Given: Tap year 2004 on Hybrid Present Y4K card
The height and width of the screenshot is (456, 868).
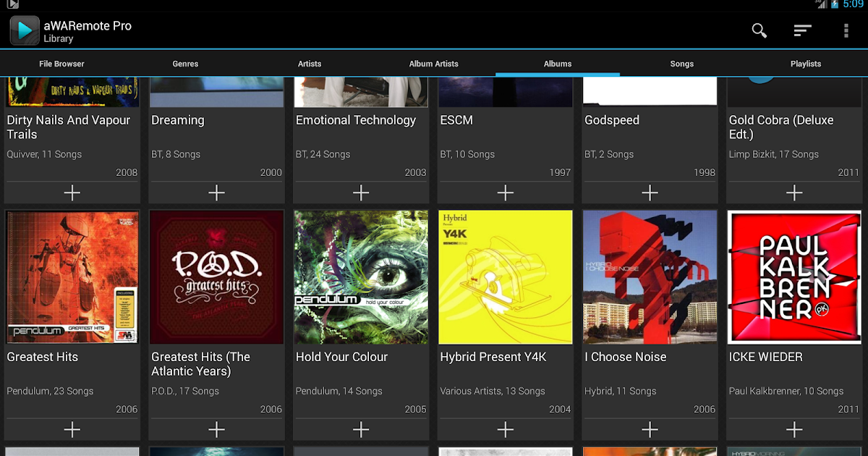Looking at the screenshot, I should 560,409.
